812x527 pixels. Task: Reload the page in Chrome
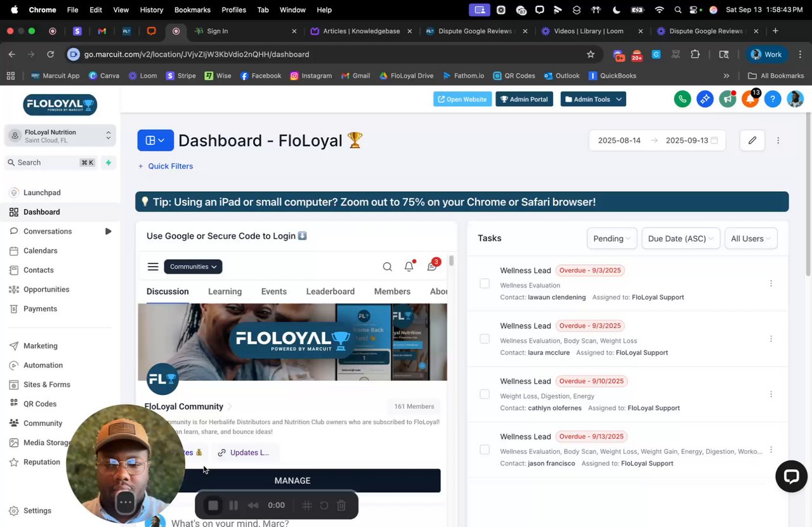click(50, 54)
